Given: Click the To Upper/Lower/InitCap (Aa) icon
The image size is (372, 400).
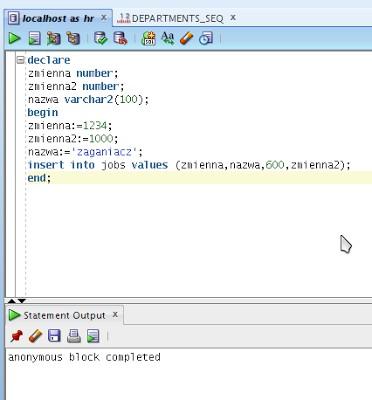Looking at the screenshot, I should pyautogui.click(x=168, y=38).
